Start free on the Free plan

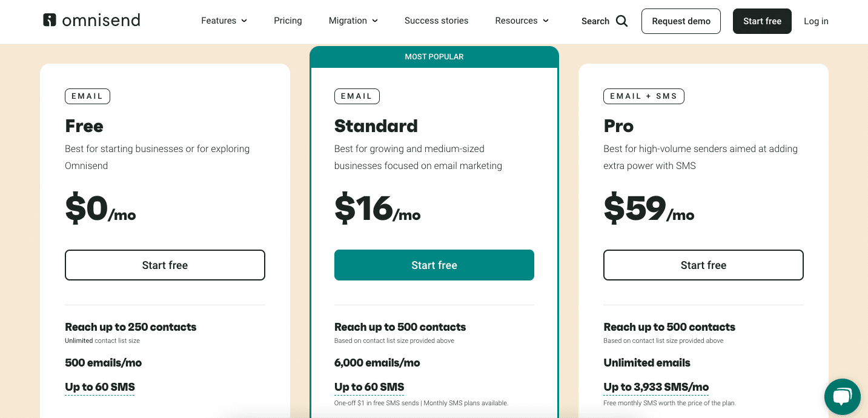(165, 265)
